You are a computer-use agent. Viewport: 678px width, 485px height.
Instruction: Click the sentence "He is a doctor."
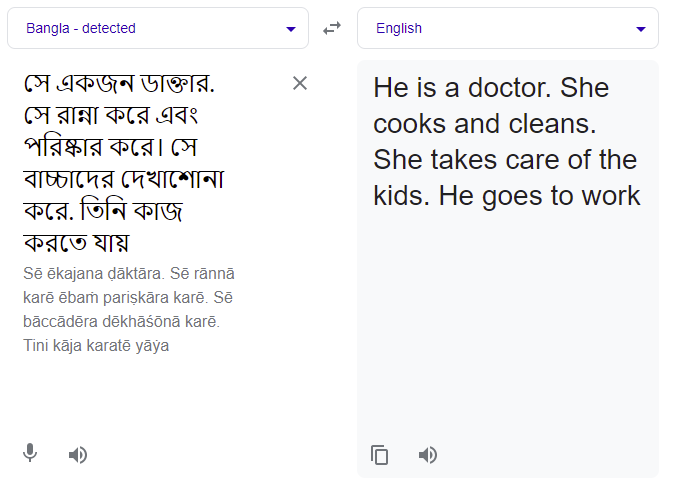click(x=462, y=88)
